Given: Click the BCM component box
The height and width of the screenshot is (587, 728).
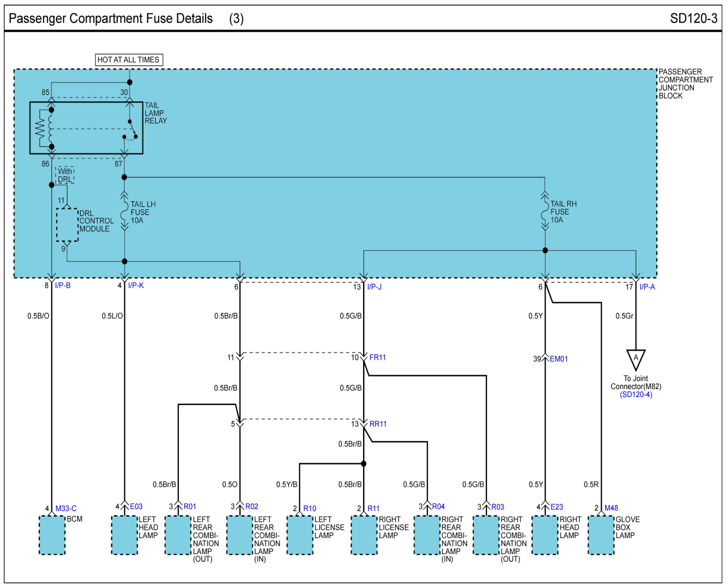Looking at the screenshot, I should click(52, 535).
